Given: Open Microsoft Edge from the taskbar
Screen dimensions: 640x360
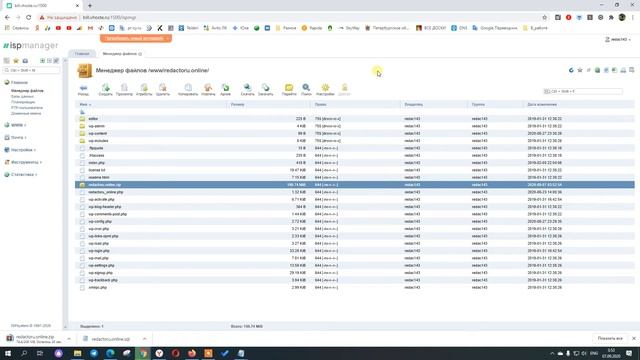Looking at the screenshot, I should tap(110, 353).
